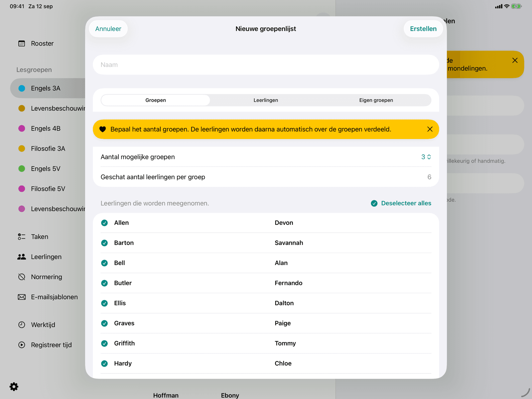This screenshot has height=399, width=532.
Task: Switch to the Eigen groepen tab
Action: pos(376,100)
